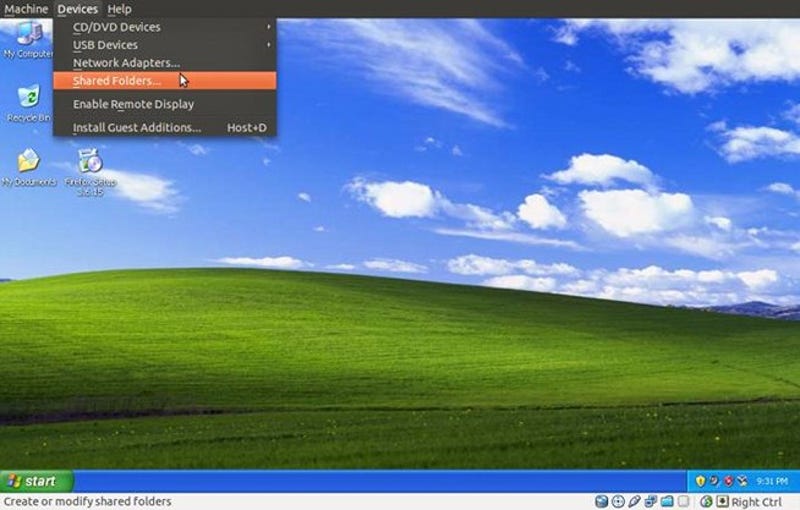Click the tray icon left of red shield

click(x=714, y=481)
